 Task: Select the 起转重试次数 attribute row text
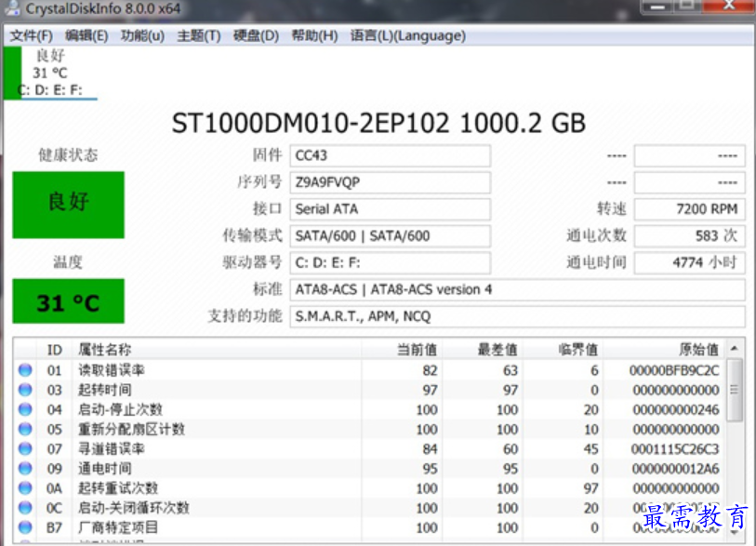[118, 488]
